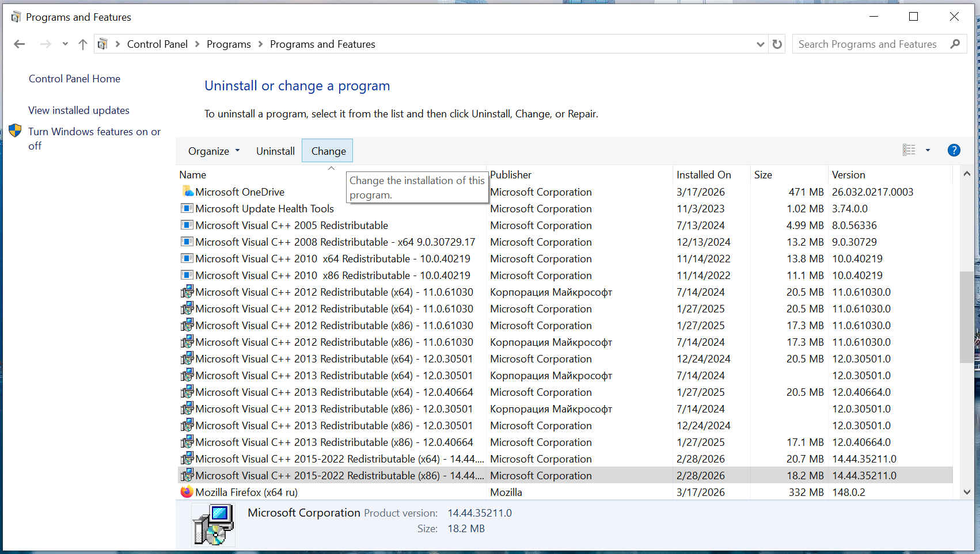This screenshot has height=554, width=980.
Task: Open the Organize dropdown menu
Action: pos(214,151)
